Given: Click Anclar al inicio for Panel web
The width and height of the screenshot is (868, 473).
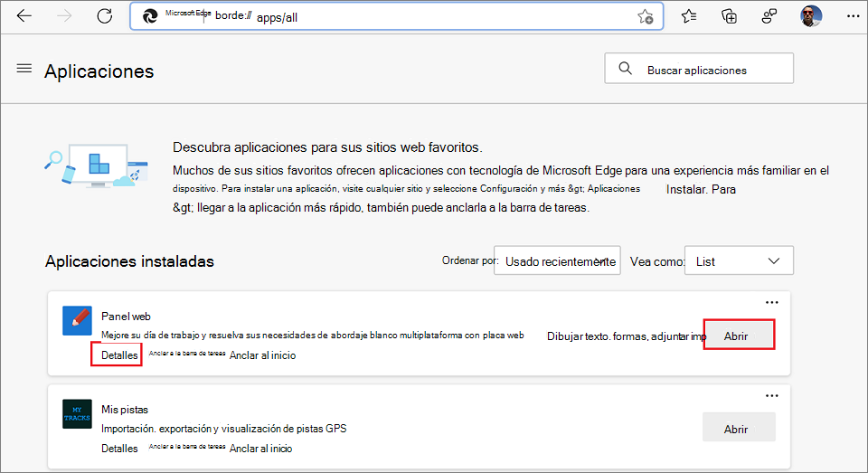Looking at the screenshot, I should tap(262, 355).
